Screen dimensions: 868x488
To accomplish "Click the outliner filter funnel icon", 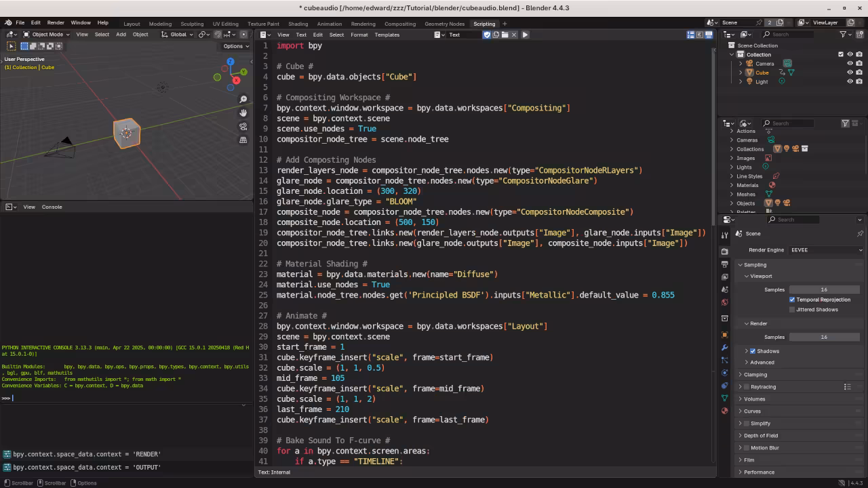I will point(844,34).
